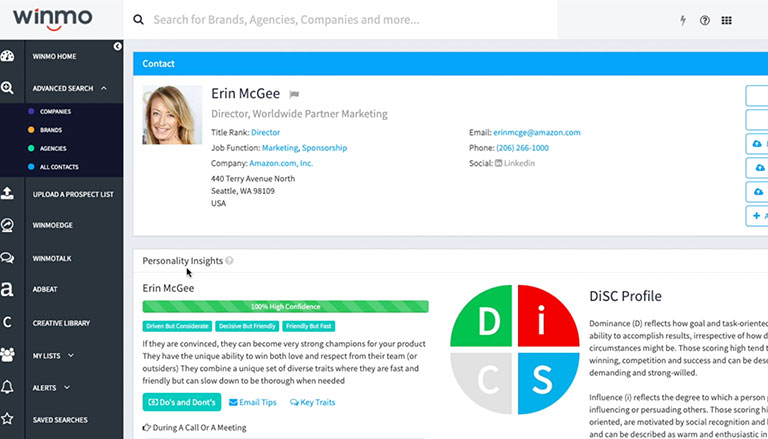Click the Saved Searches star icon
The height and width of the screenshot is (439, 768).
[7, 419]
